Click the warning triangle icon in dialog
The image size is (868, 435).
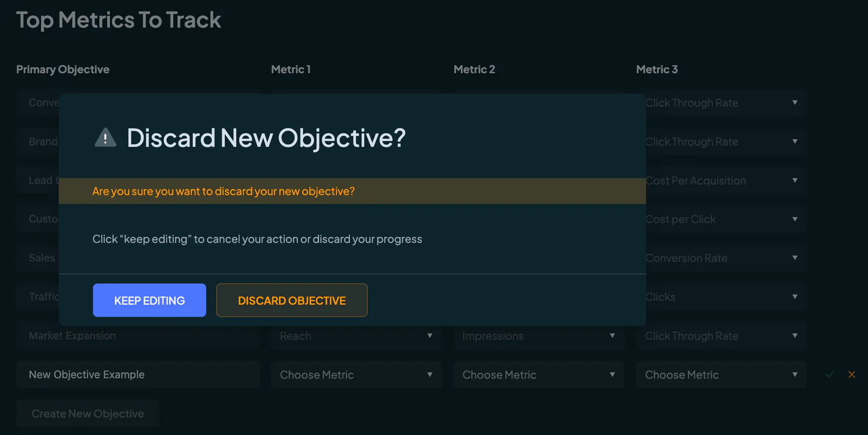pyautogui.click(x=105, y=138)
